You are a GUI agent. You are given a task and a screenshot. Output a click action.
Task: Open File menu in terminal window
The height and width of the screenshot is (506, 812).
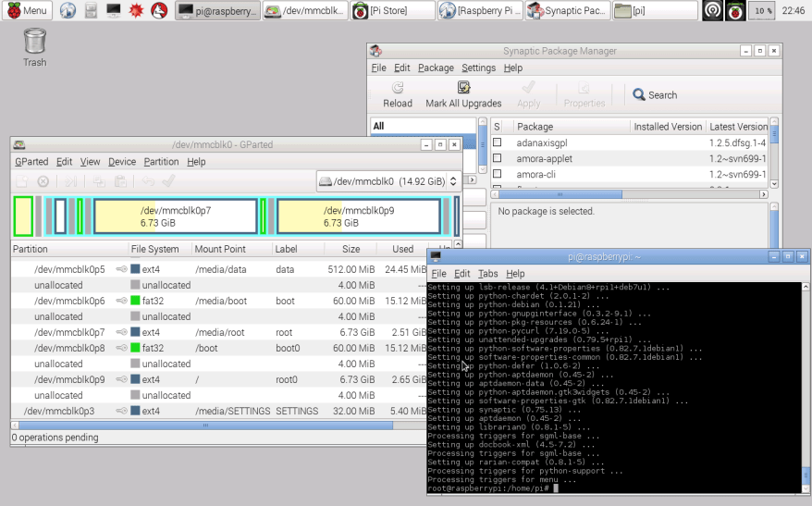[x=438, y=274]
